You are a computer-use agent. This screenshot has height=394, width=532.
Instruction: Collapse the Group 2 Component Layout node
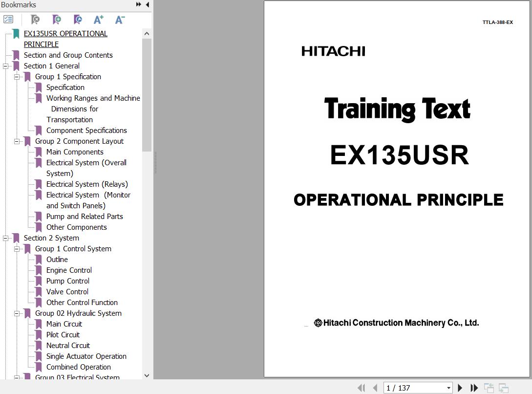[17, 141]
